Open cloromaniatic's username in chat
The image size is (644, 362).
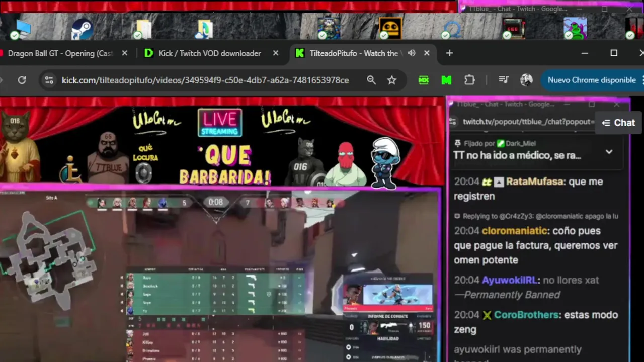point(514,231)
